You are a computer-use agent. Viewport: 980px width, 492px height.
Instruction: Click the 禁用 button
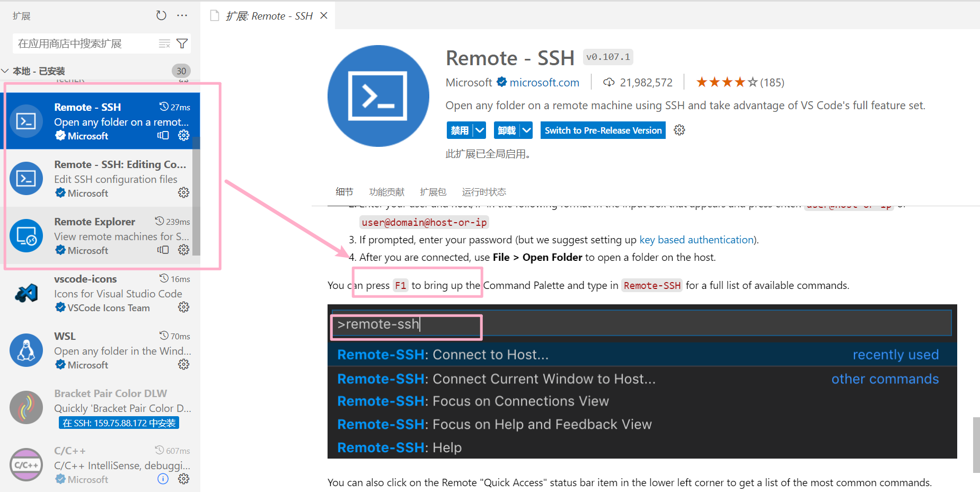coord(460,130)
